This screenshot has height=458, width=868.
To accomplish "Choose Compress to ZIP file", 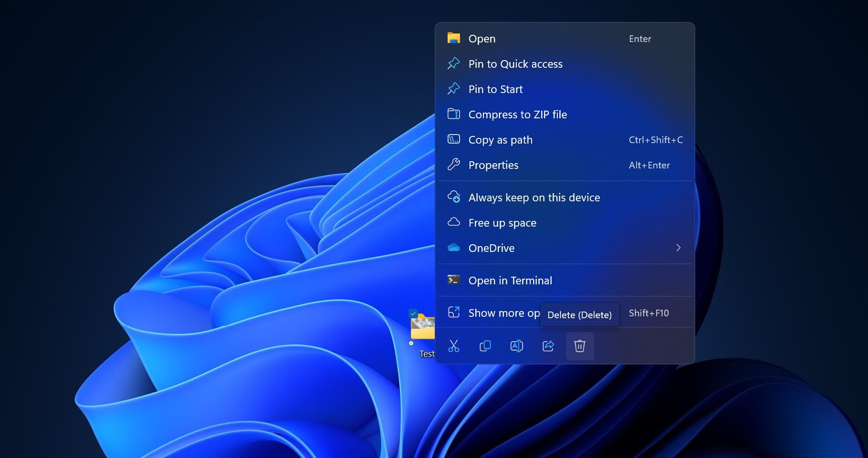I will pos(517,114).
